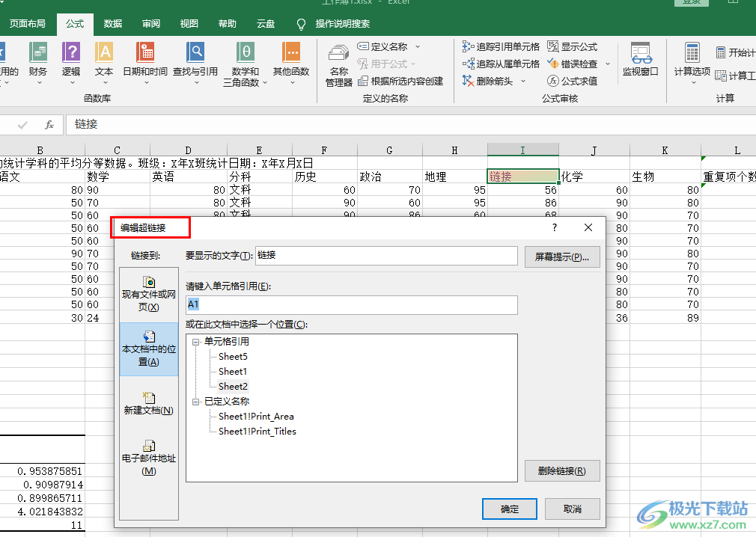Viewport: 756px width, 537px height.
Task: Confirm the hyperlink with 确定
Action: (x=510, y=509)
